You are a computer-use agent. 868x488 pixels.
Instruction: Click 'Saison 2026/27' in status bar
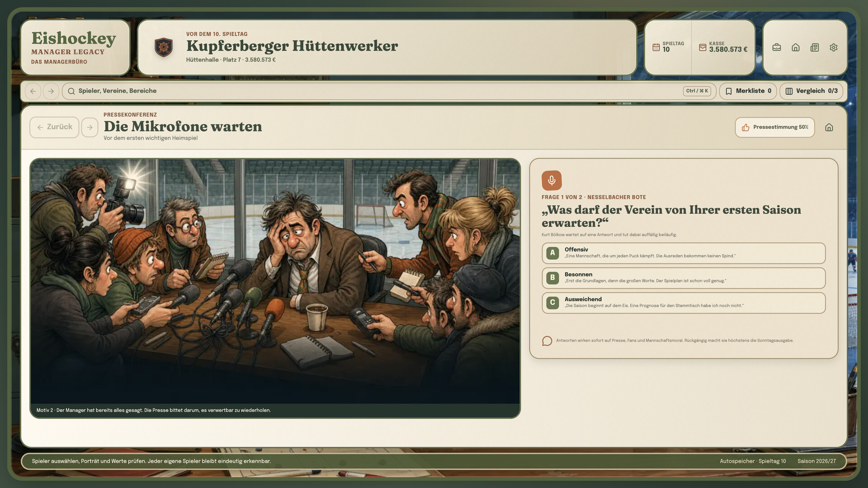816,461
